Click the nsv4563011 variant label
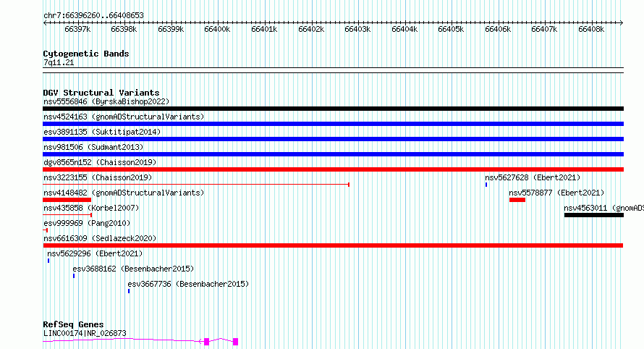 pos(603,208)
